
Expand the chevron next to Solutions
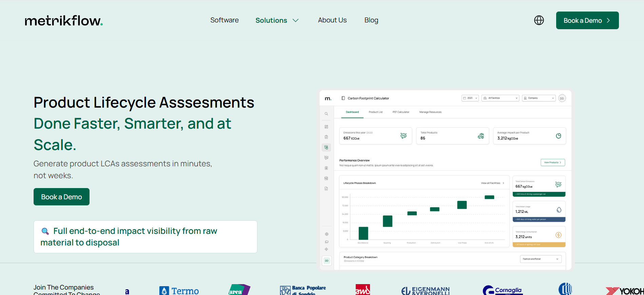tap(296, 20)
